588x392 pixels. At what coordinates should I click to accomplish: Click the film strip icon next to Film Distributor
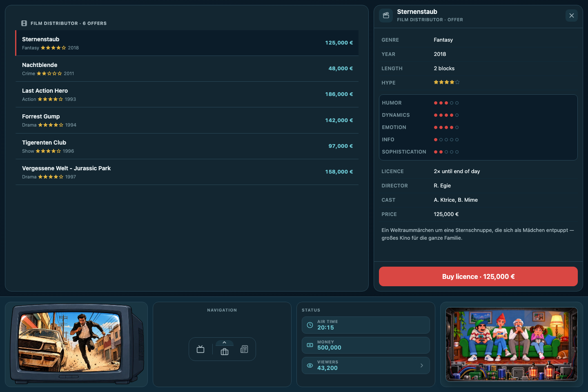[x=24, y=23]
